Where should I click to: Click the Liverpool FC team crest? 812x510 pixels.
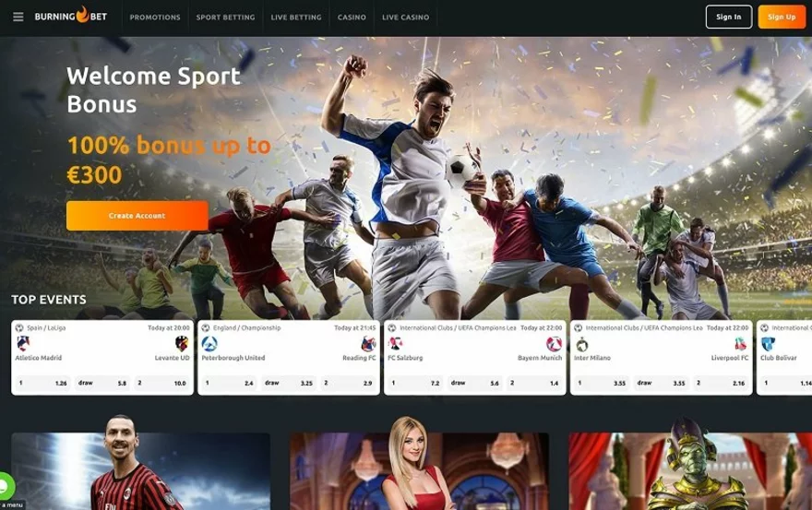click(740, 344)
